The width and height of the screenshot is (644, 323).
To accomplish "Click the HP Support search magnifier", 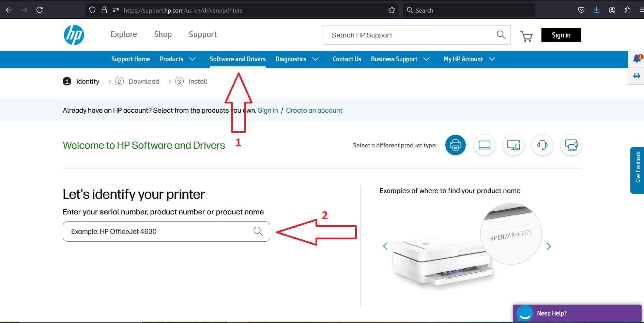I will [x=501, y=35].
